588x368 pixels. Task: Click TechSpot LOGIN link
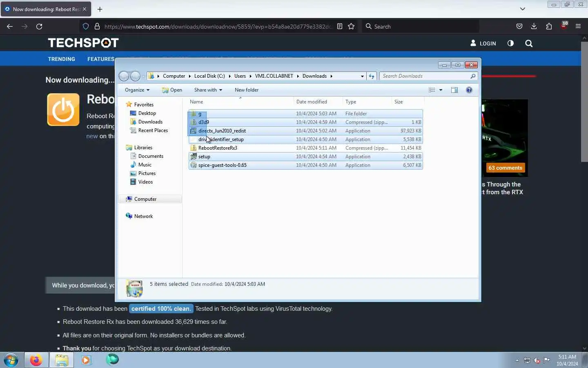483,43
